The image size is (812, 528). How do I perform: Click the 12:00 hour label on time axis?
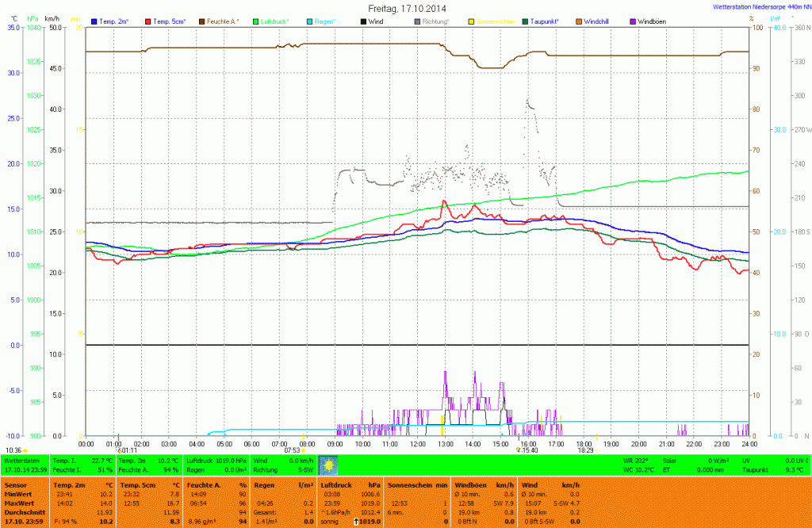[417, 444]
